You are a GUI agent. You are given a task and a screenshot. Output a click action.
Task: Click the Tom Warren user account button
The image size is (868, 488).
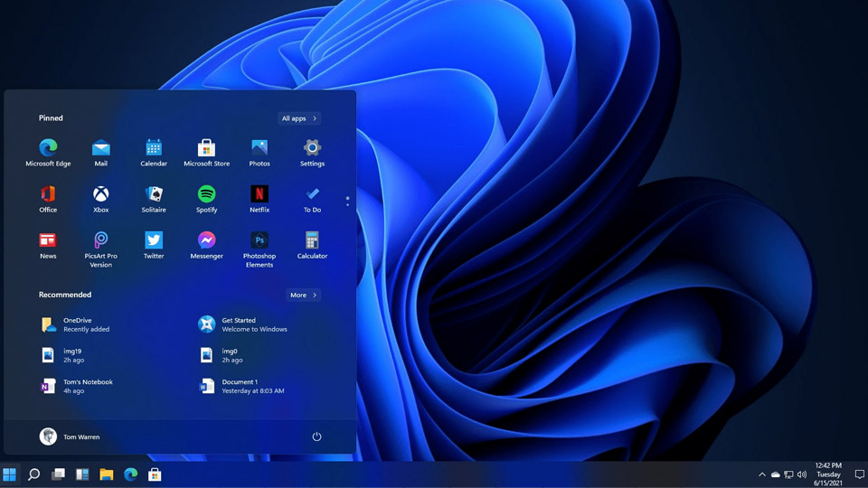coord(71,436)
